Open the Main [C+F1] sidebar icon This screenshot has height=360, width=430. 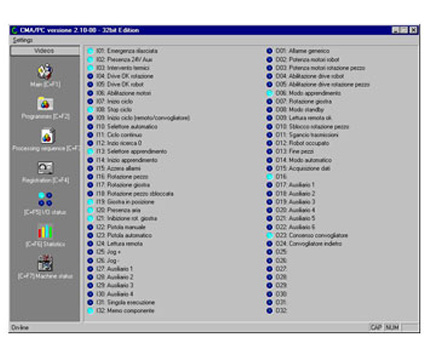coord(45,71)
